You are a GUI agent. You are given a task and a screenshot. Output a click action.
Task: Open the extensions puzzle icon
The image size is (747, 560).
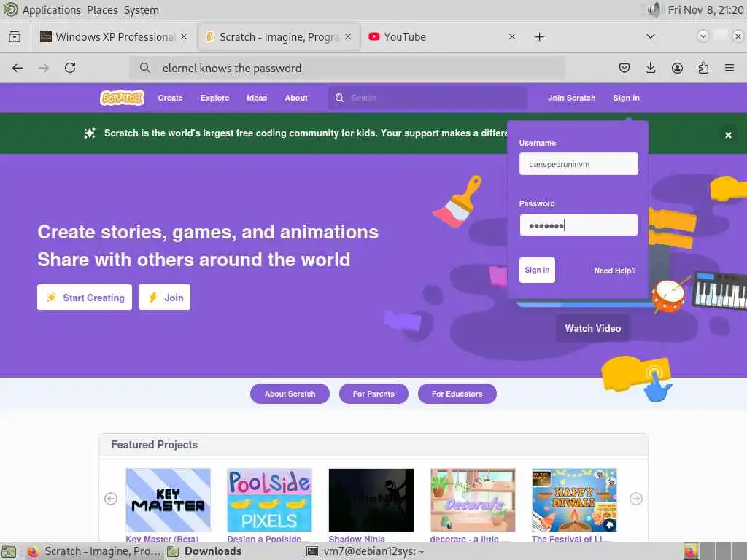pyautogui.click(x=703, y=68)
